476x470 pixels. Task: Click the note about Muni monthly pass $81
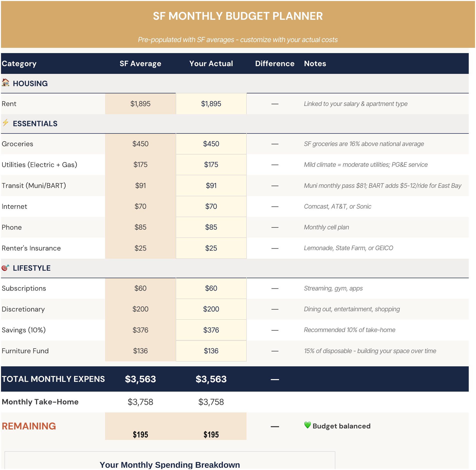pyautogui.click(x=383, y=186)
